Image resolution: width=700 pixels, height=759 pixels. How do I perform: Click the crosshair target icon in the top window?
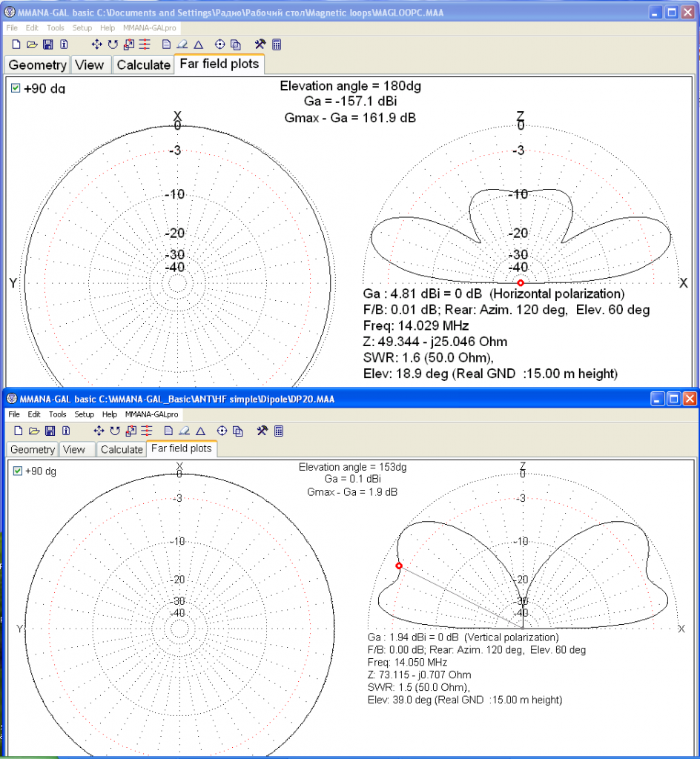(x=220, y=44)
